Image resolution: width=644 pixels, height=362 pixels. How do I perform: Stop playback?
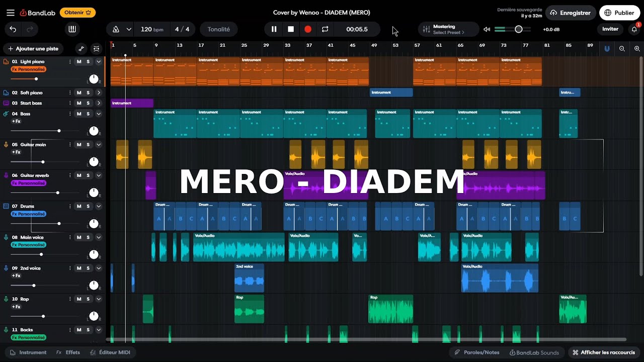[291, 29]
